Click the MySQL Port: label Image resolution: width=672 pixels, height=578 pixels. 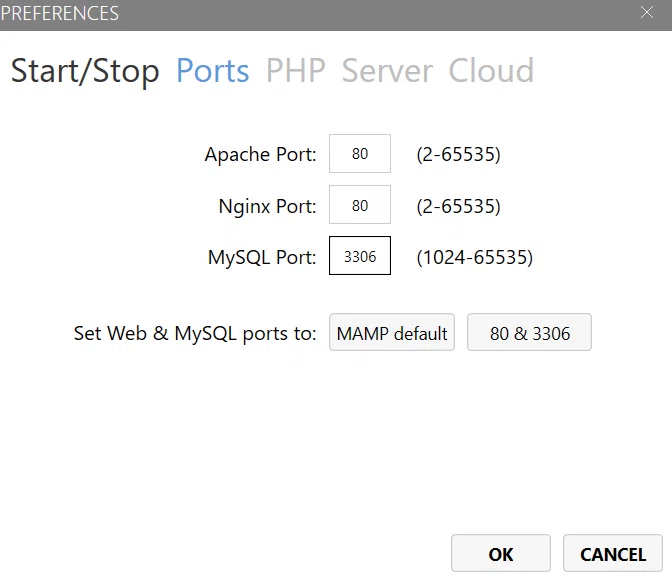point(262,257)
